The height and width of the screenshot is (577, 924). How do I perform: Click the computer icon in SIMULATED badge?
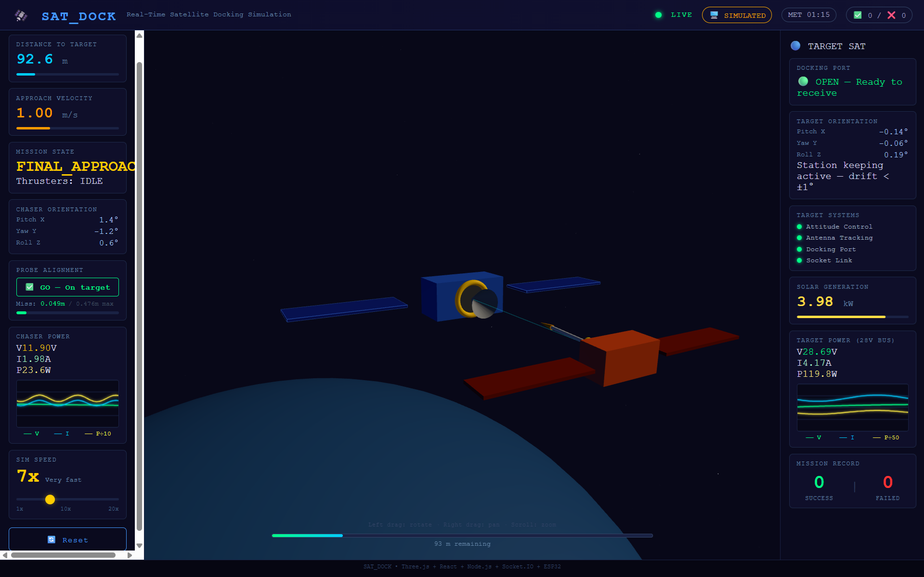pyautogui.click(x=714, y=15)
